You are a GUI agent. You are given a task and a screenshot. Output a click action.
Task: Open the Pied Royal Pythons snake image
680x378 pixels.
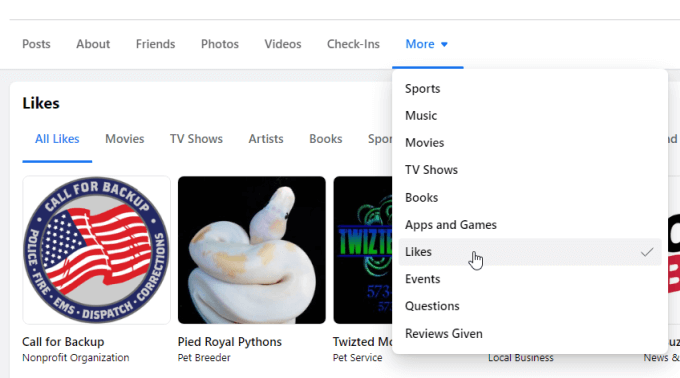point(252,250)
